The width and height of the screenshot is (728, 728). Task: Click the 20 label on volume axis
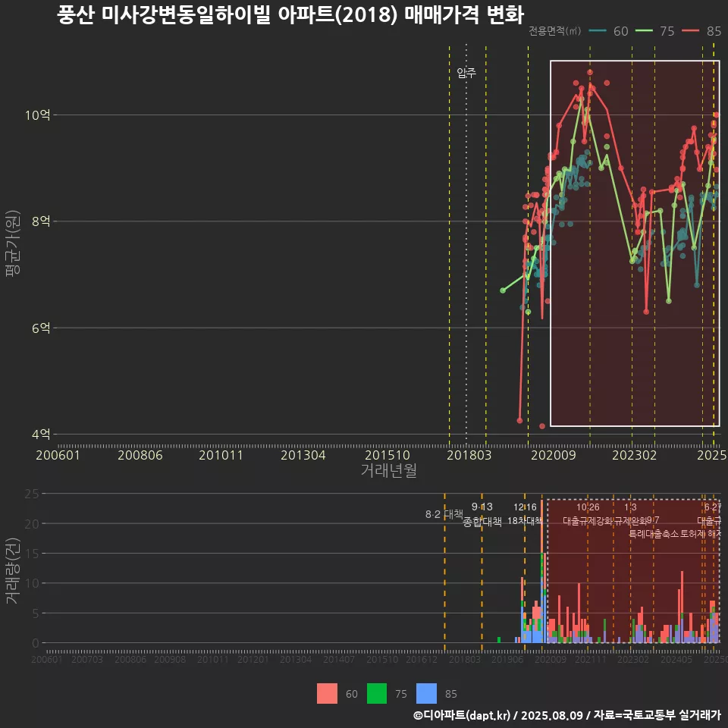tap(32, 524)
